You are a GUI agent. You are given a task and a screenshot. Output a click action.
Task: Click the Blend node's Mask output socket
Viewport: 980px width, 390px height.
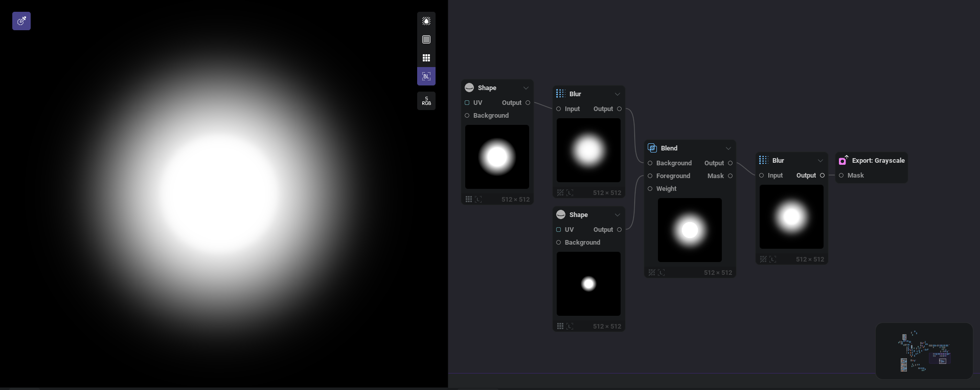coord(730,176)
